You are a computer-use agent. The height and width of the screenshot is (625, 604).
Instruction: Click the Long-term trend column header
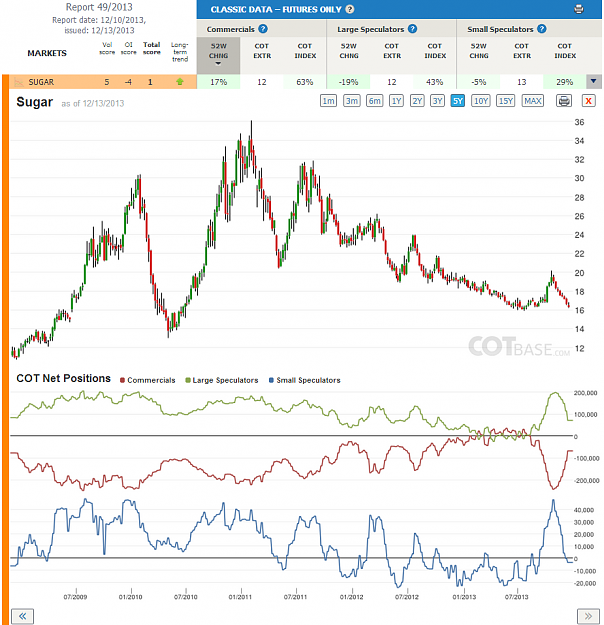pyautogui.click(x=180, y=52)
